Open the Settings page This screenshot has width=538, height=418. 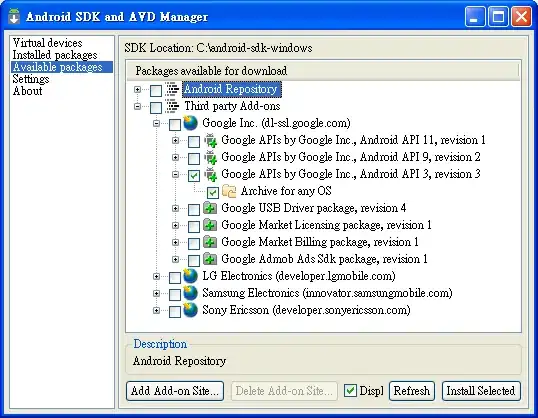click(31, 79)
